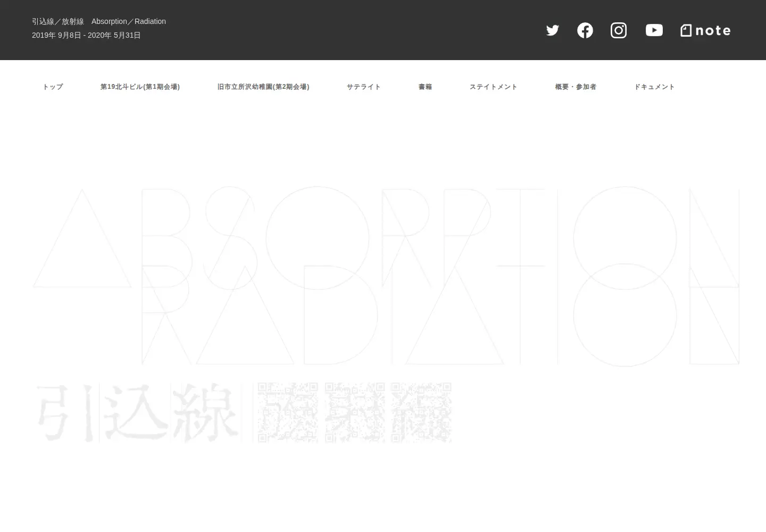This screenshot has height=532, width=766.
Task: Open 旧市立所沢幼稚園(第2期会場) menu item
Action: (x=263, y=87)
